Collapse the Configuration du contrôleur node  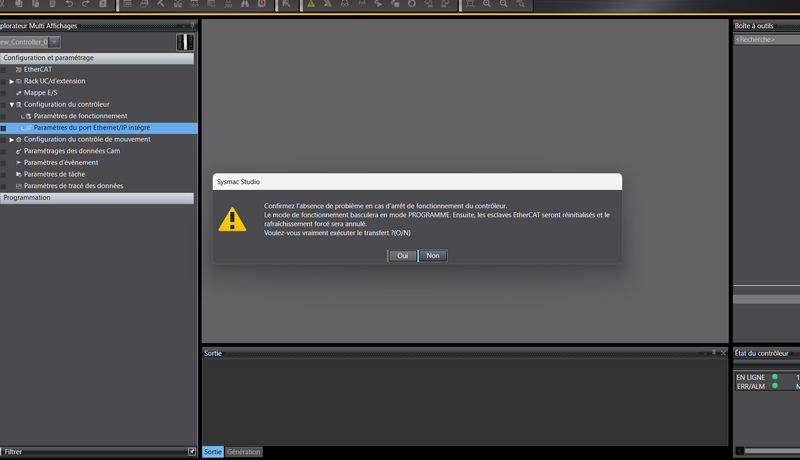click(x=12, y=104)
